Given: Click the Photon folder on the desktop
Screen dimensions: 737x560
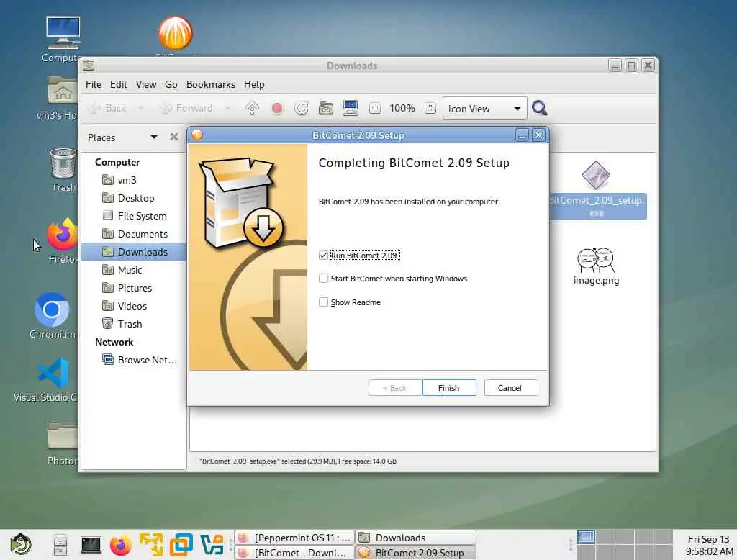Looking at the screenshot, I should 63,436.
